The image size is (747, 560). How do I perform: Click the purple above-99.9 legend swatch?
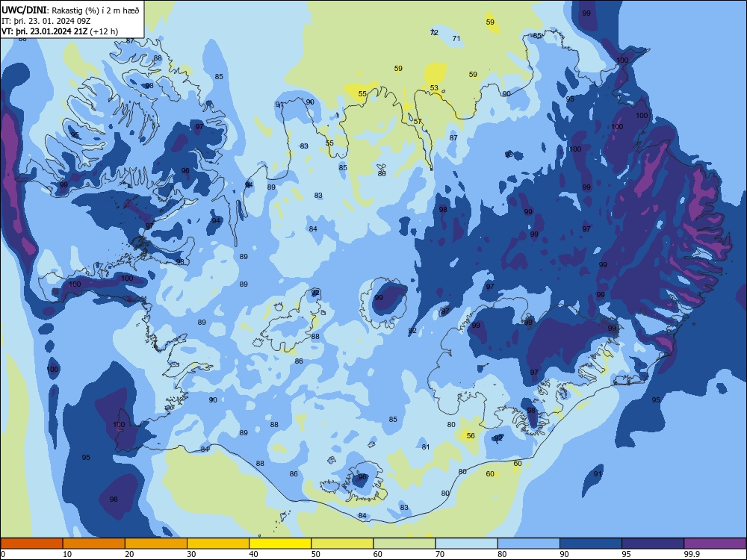click(x=715, y=544)
